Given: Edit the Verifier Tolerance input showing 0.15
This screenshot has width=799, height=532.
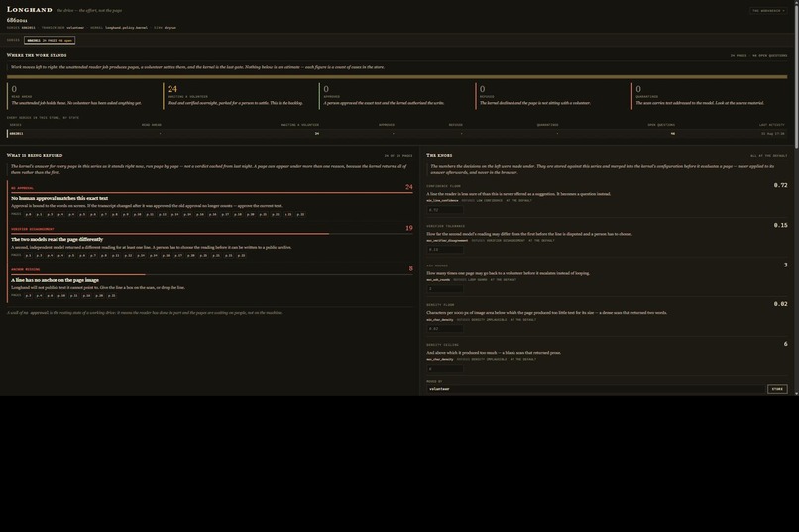Looking at the screenshot, I should tap(445, 250).
